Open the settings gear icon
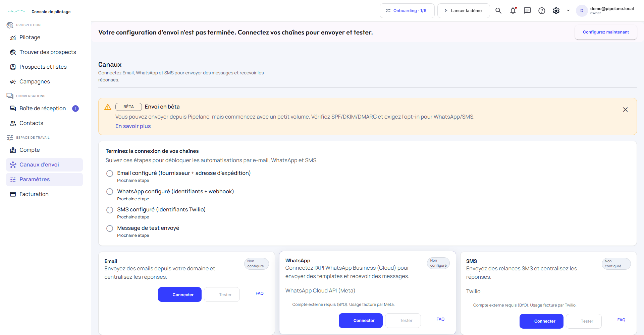 tap(556, 11)
